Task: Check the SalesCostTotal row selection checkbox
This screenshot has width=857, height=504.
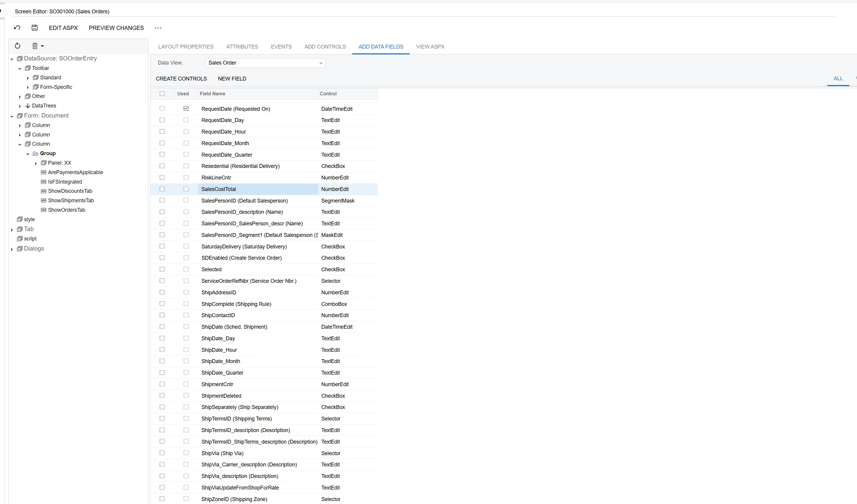Action: click(x=162, y=189)
